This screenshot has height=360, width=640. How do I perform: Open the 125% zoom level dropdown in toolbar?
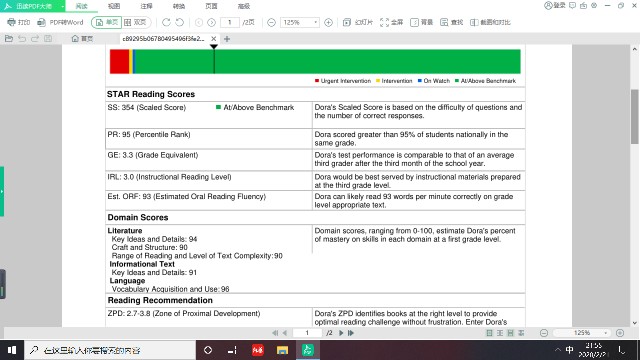[x=300, y=22]
